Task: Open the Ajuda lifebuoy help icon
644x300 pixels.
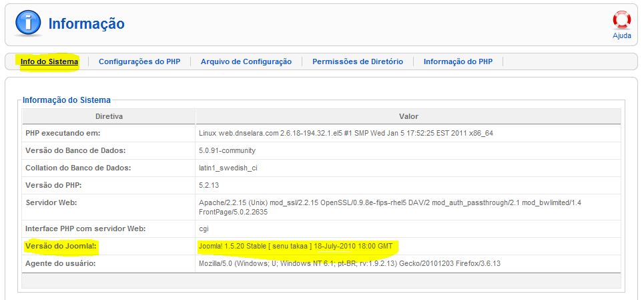Action: click(622, 20)
